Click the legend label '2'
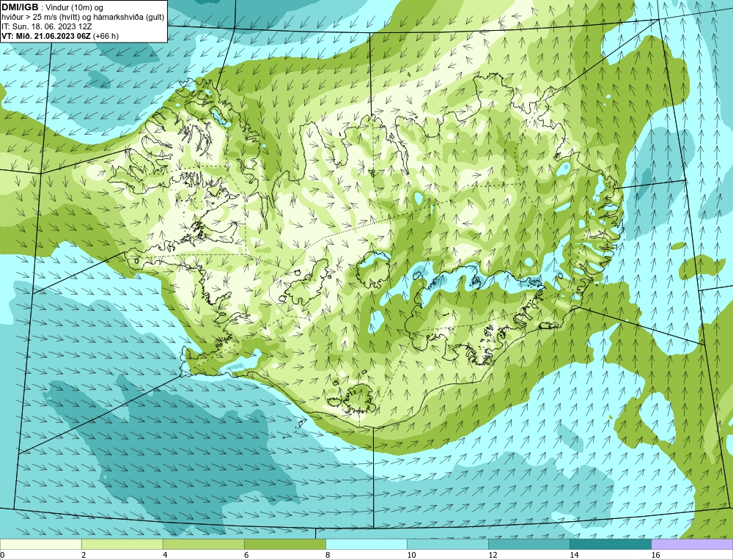Viewport: 733px width, 560px height. (x=84, y=555)
